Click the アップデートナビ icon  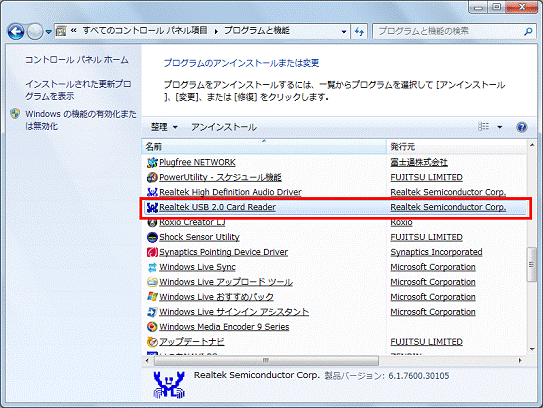click(x=152, y=342)
